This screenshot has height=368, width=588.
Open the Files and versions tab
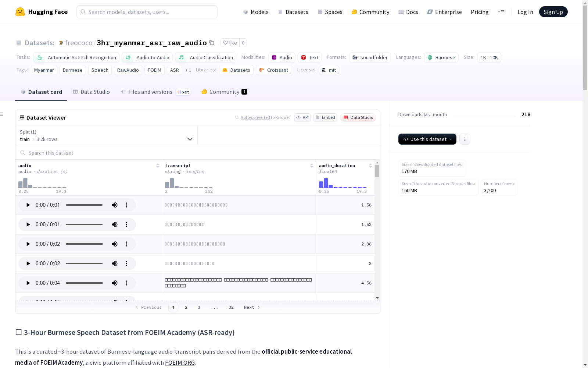[x=155, y=92]
